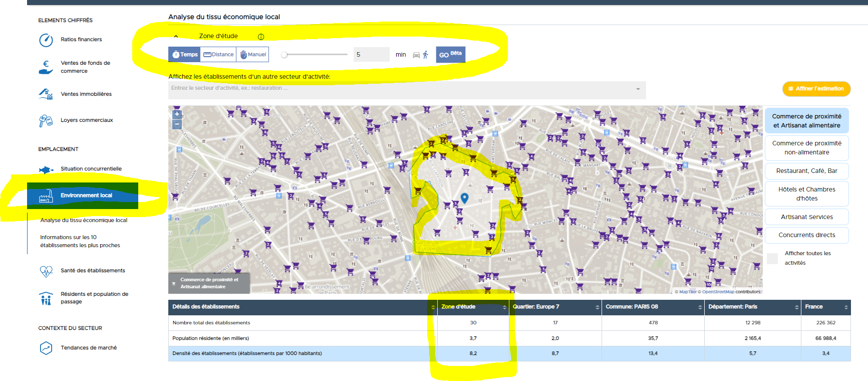Open the OpenStreetMap attribution link
This screenshot has height=381, width=868.
(718, 292)
